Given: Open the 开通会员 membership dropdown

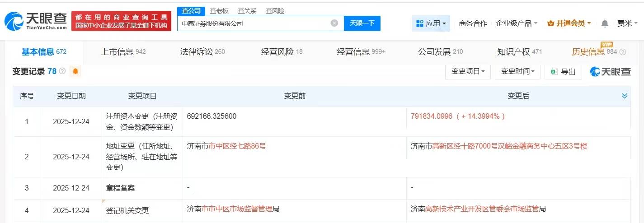Looking at the screenshot, I should pos(569,23).
